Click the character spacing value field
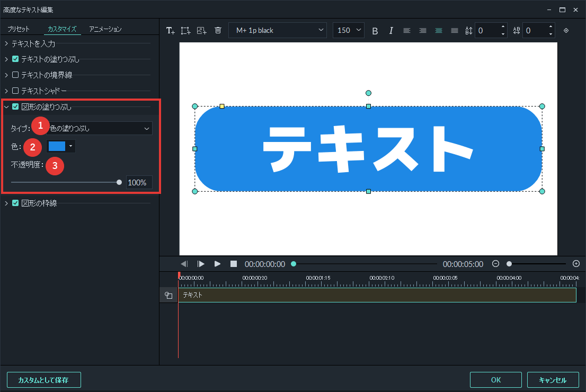Image resolution: width=586 pixels, height=392 pixels. click(536, 31)
